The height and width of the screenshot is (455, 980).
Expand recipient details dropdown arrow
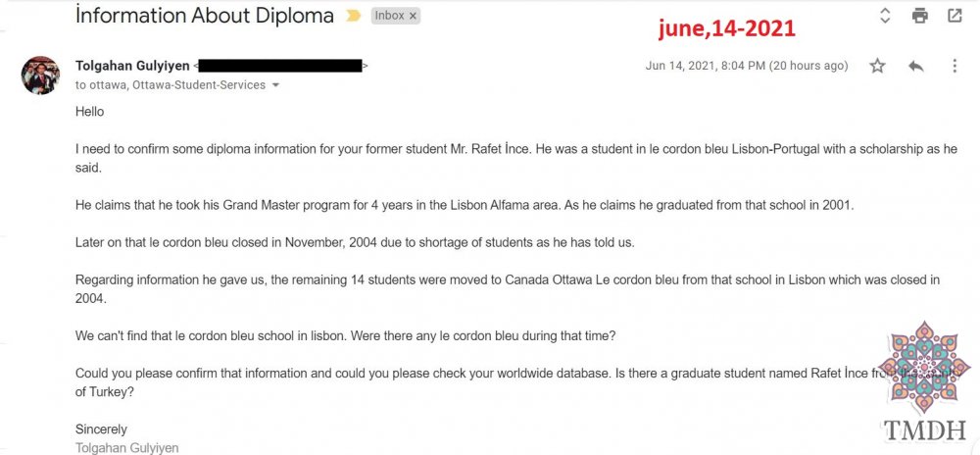tap(275, 85)
